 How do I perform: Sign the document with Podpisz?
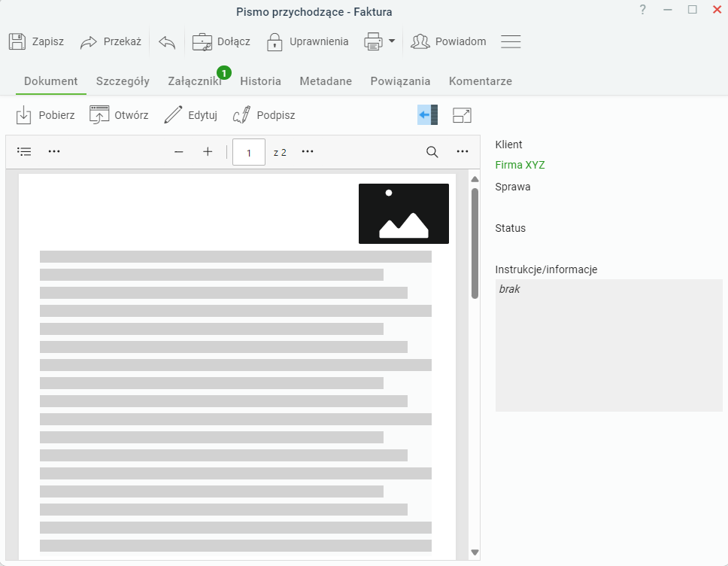(264, 115)
